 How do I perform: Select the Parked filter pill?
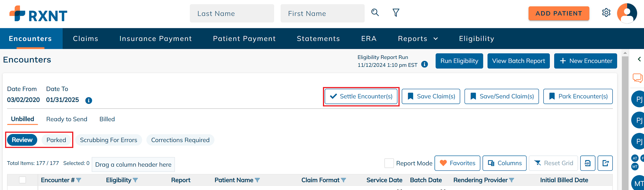point(56,140)
